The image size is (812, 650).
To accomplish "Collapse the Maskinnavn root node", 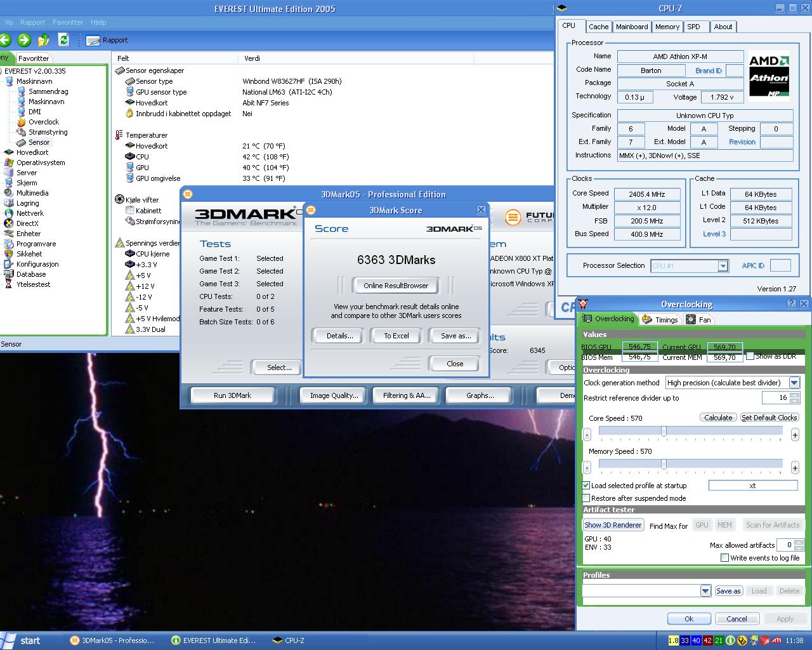I will [x=34, y=81].
